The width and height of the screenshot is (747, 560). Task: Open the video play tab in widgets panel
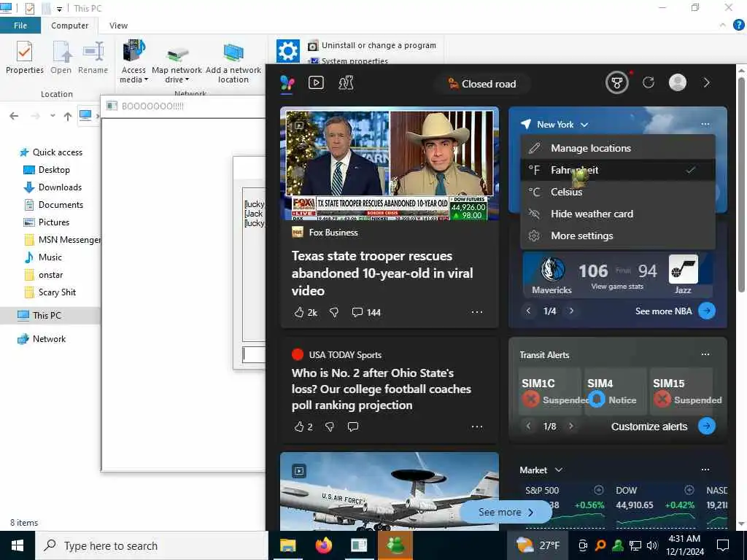tap(316, 83)
